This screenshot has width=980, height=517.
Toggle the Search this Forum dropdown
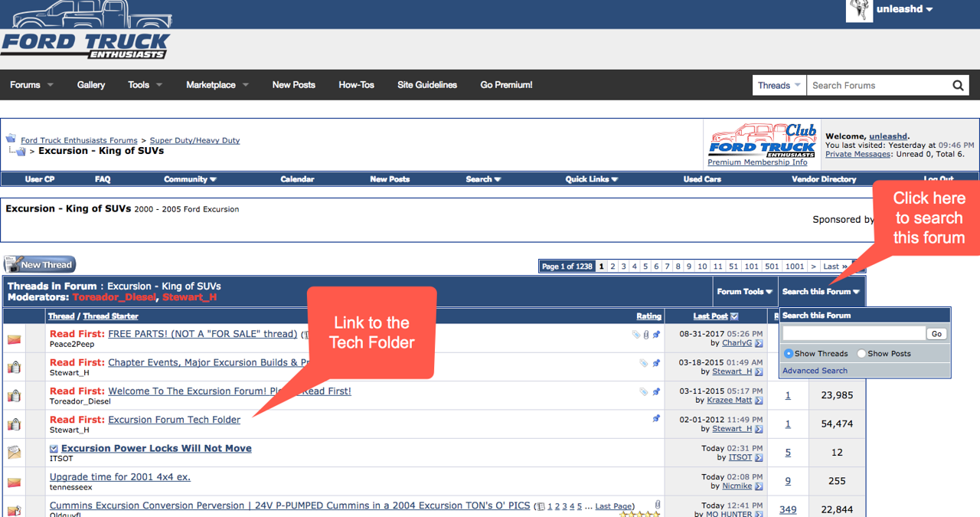point(821,292)
